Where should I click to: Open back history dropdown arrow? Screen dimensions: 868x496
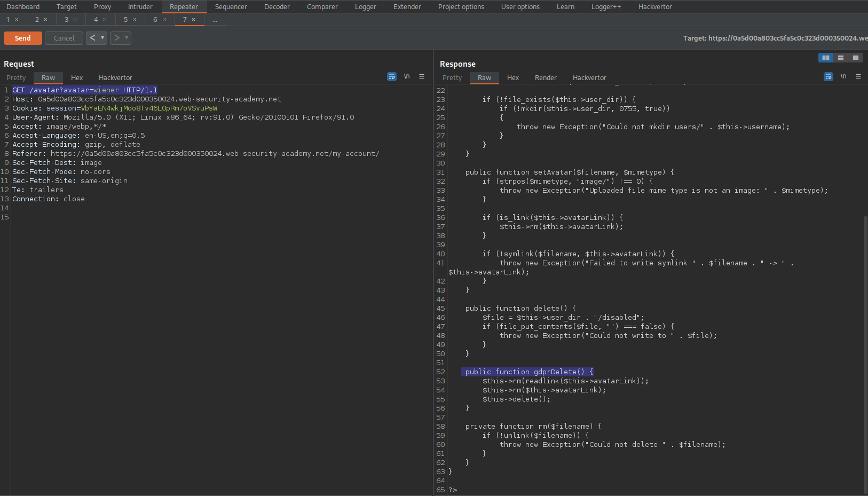click(102, 38)
